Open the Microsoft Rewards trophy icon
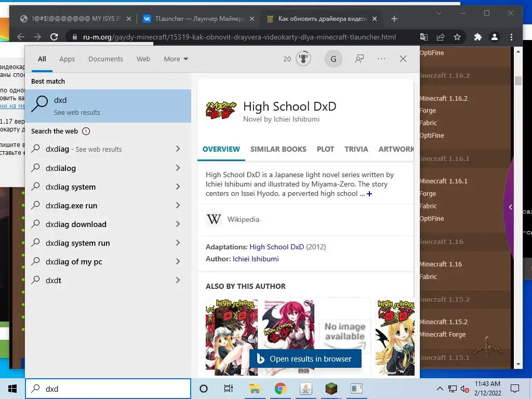 [303, 59]
